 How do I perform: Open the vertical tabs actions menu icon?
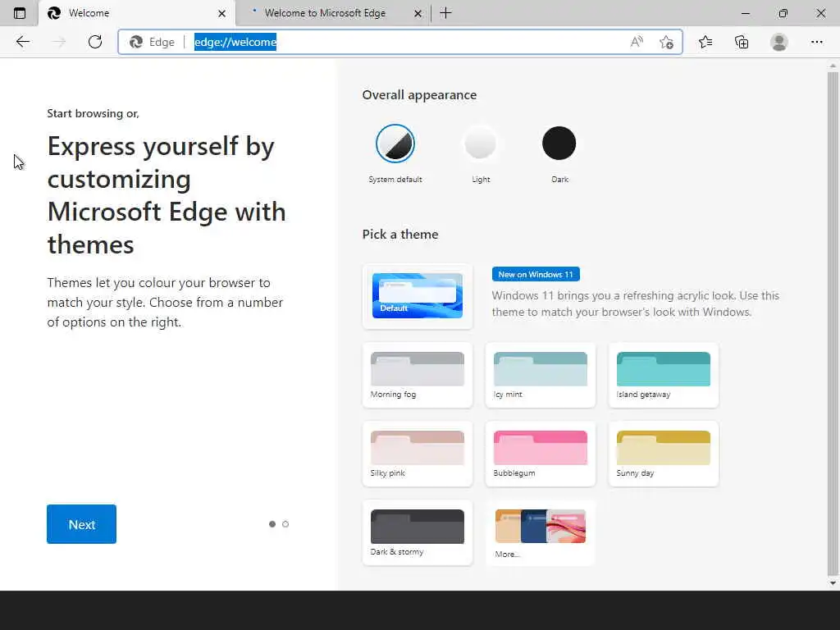tap(20, 13)
